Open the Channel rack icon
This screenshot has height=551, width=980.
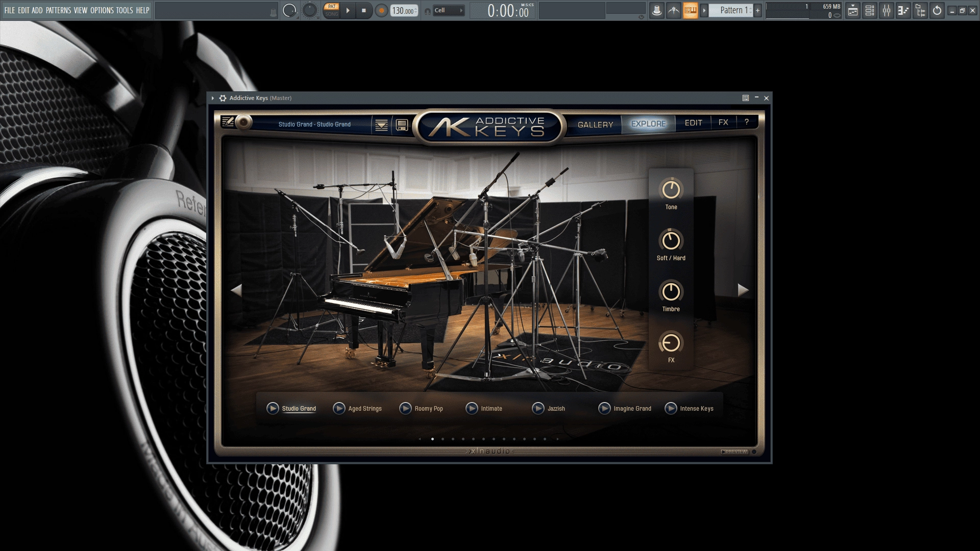click(x=870, y=10)
